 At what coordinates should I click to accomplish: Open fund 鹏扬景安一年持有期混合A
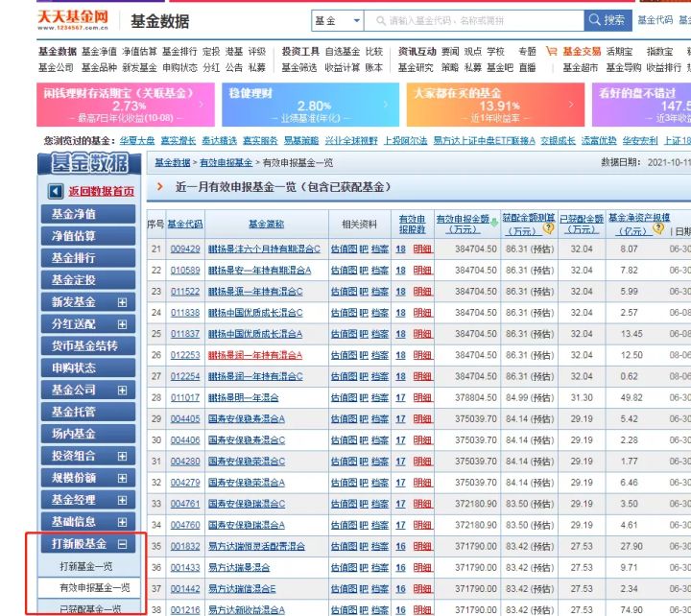point(259,271)
